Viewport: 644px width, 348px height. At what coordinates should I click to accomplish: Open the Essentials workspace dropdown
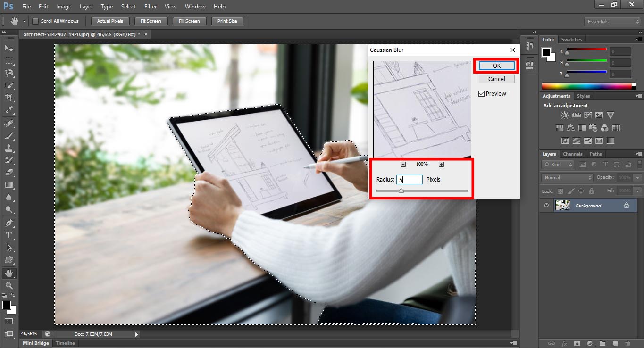tap(612, 21)
